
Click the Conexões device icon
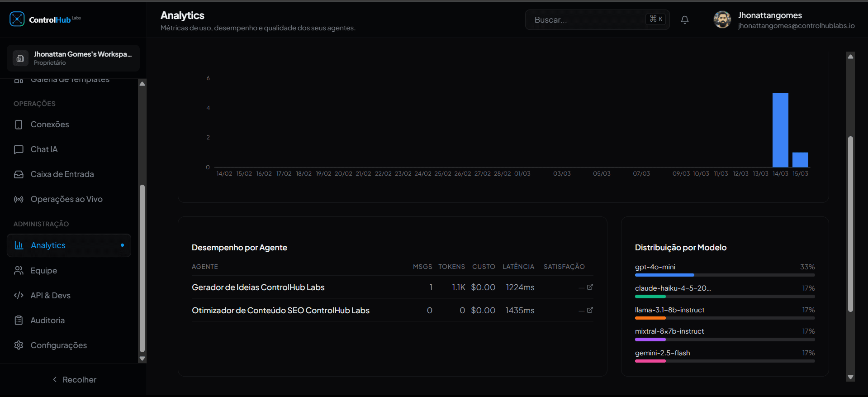[19, 124]
